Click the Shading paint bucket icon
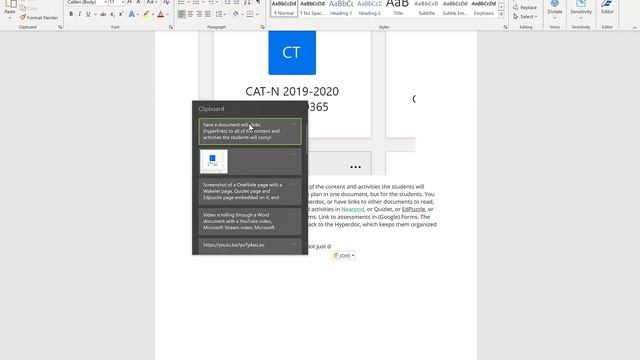640x360 pixels. pyautogui.click(x=236, y=14)
